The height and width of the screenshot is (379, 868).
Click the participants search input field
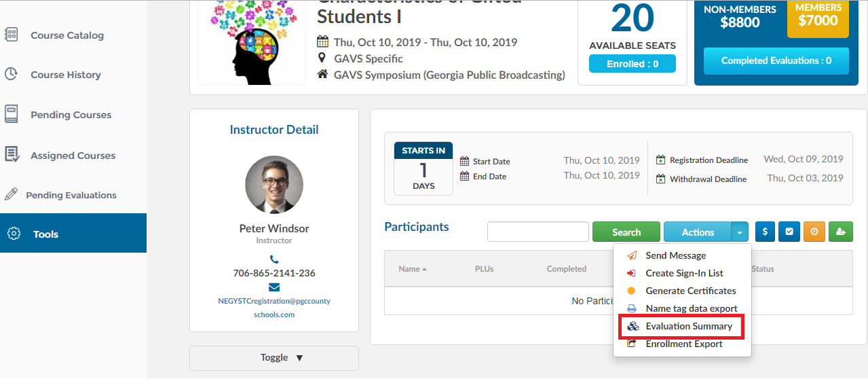pyautogui.click(x=538, y=232)
